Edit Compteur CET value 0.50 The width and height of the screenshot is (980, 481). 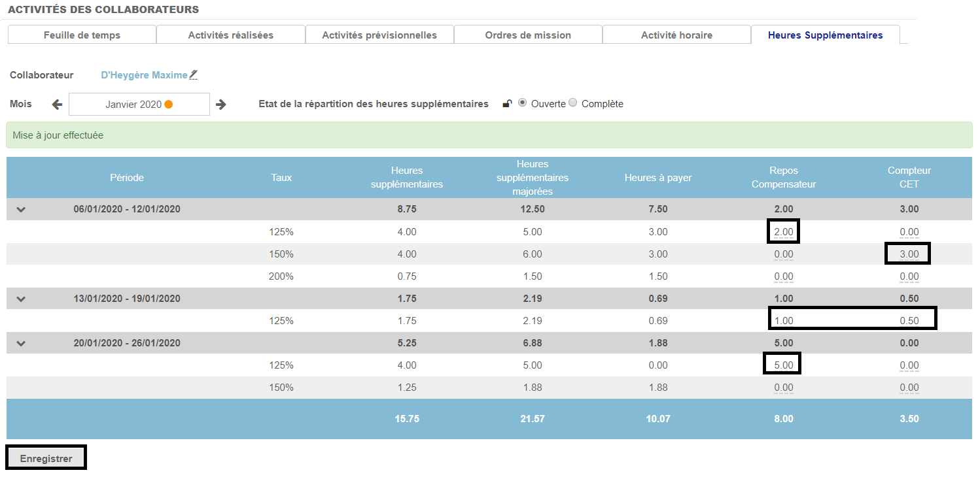[x=909, y=321]
